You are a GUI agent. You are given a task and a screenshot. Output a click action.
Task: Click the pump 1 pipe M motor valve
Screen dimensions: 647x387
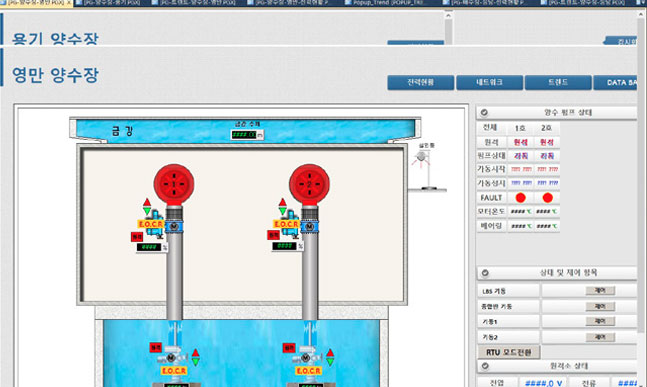174,227
